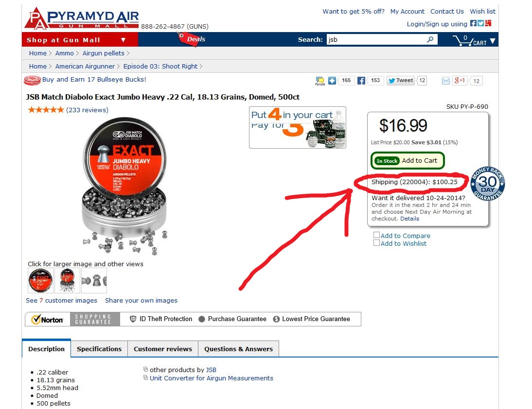
Task: Switch to the Specifications tab
Action: pyautogui.click(x=99, y=349)
